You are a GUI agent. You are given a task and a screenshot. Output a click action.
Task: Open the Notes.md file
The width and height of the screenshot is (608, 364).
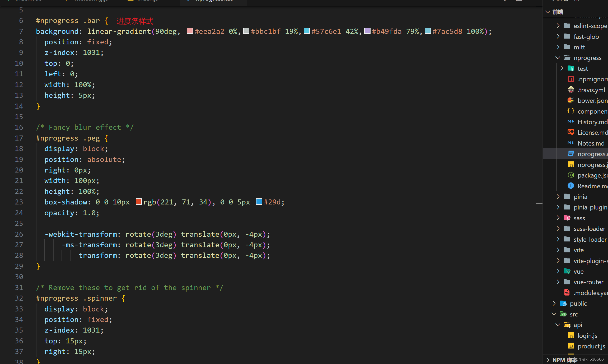(x=592, y=143)
